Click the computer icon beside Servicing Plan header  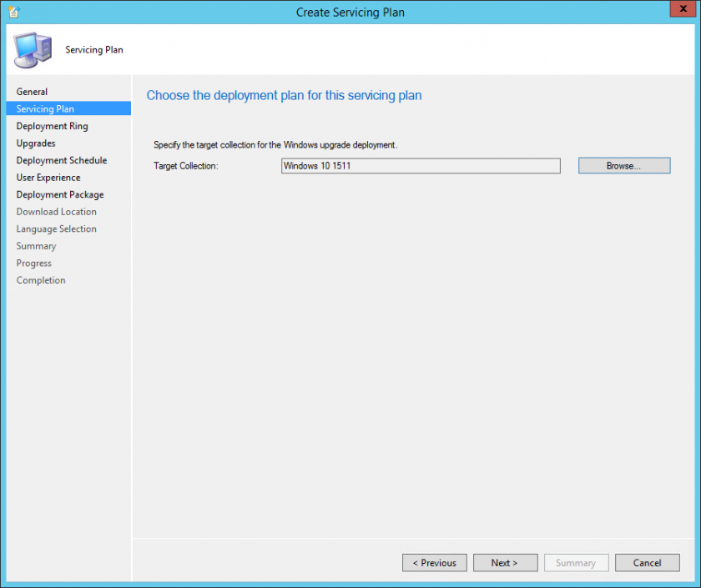coord(30,49)
